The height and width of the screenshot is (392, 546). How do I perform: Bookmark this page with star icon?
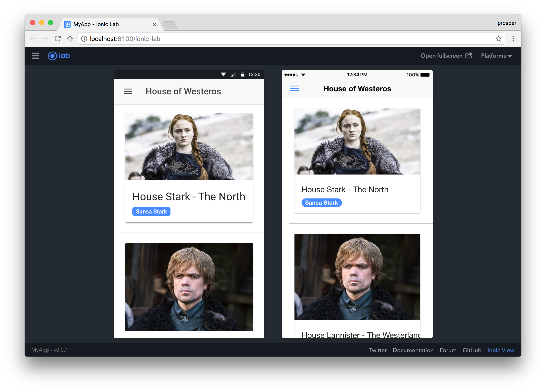tap(498, 39)
